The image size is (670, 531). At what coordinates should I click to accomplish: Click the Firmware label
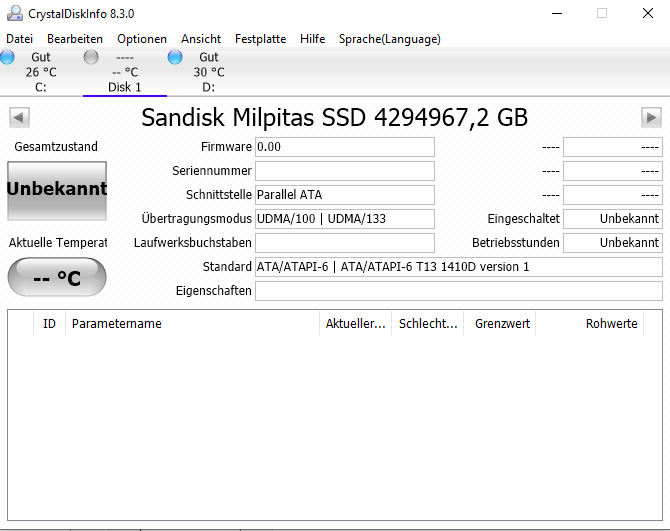pyautogui.click(x=226, y=147)
